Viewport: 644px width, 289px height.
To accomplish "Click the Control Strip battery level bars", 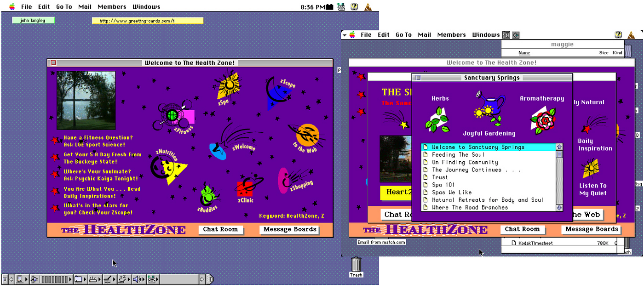I will coord(56,279).
